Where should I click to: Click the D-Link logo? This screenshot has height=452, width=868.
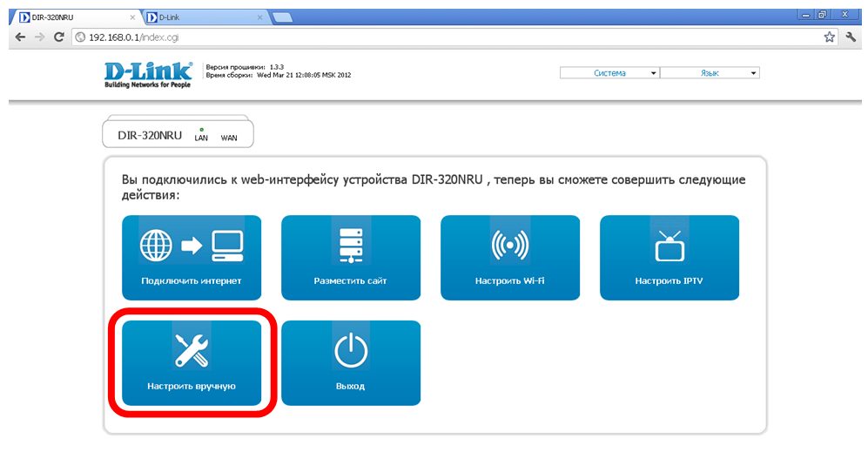coord(147,77)
